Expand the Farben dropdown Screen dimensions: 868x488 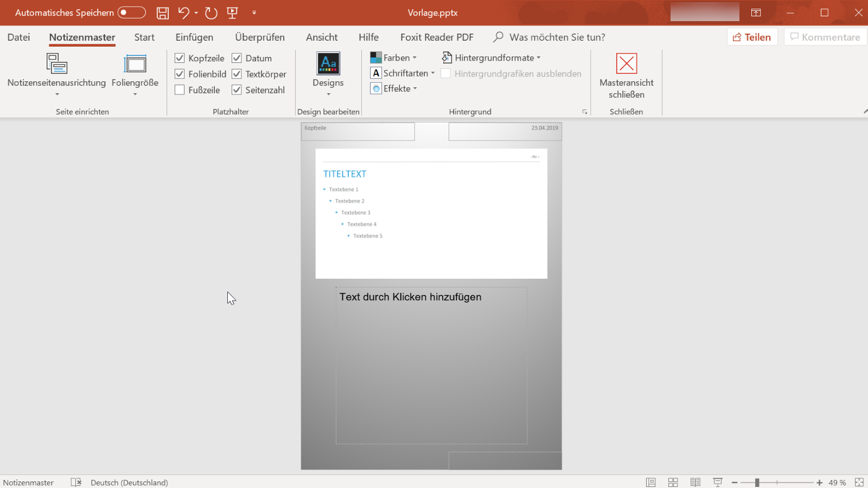tap(393, 57)
